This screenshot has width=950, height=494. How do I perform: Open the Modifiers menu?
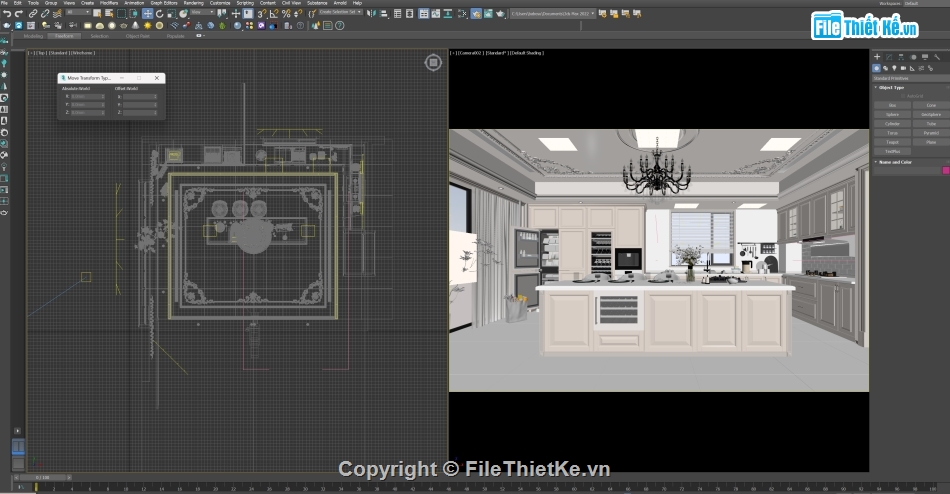tap(109, 3)
